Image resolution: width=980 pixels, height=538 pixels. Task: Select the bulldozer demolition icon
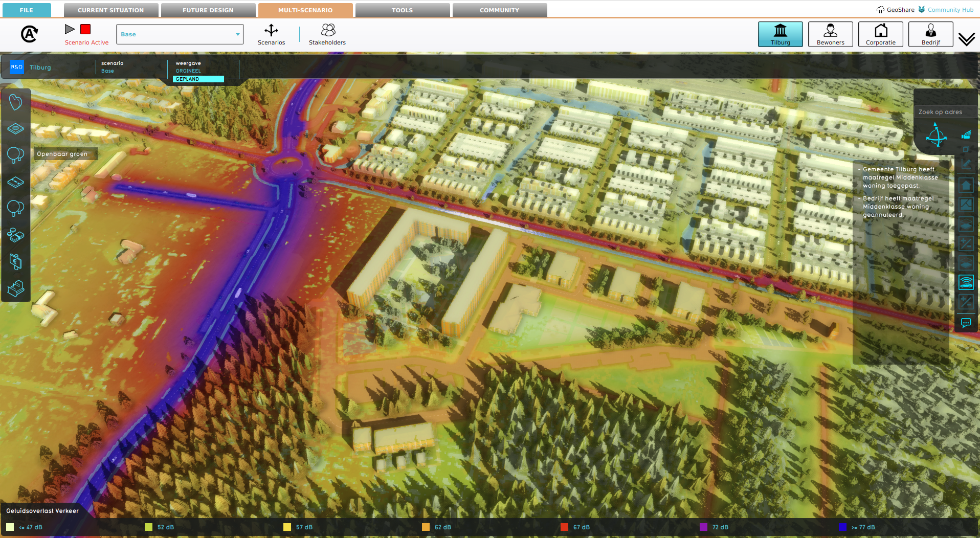[x=16, y=288]
